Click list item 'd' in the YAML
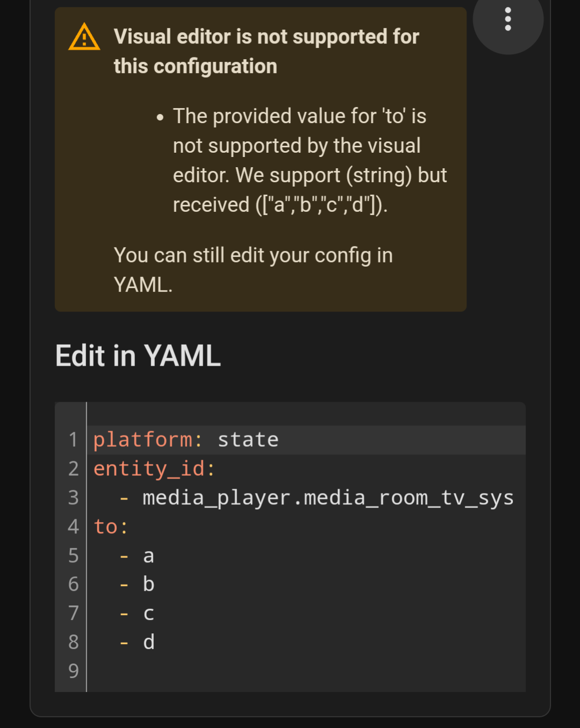Viewport: 580px width, 728px height. pyautogui.click(x=149, y=642)
